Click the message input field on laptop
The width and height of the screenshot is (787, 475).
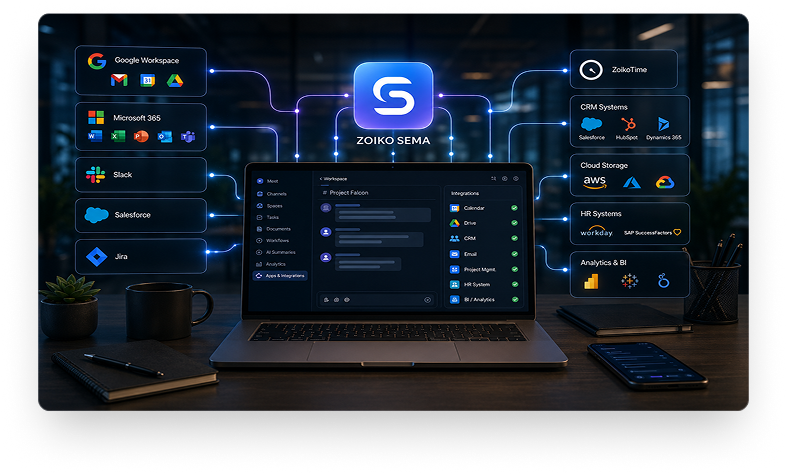click(377, 300)
